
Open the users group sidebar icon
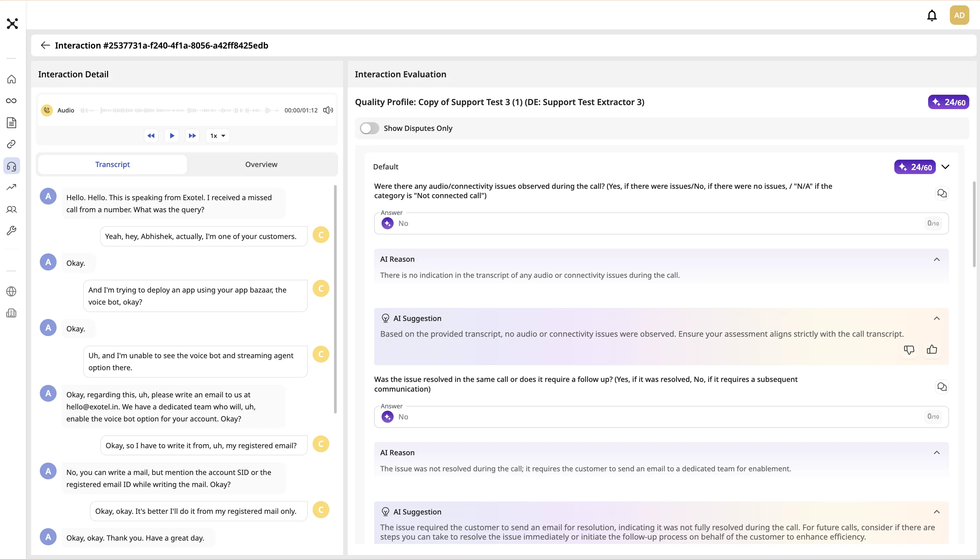11,209
